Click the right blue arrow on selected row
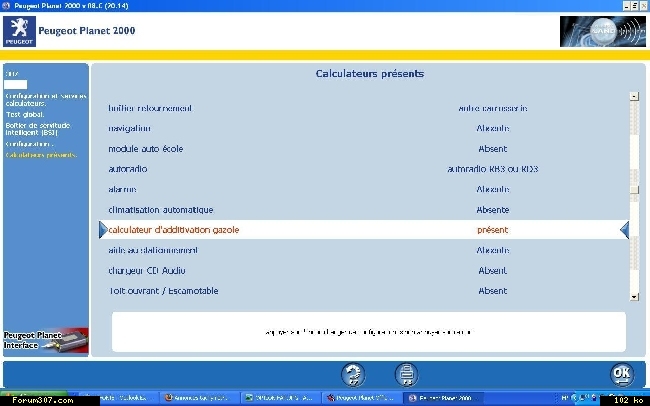 click(x=624, y=230)
